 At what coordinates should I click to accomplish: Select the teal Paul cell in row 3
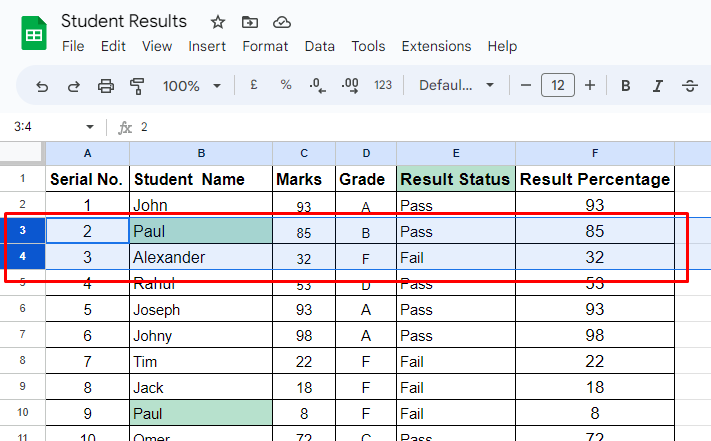click(x=201, y=231)
